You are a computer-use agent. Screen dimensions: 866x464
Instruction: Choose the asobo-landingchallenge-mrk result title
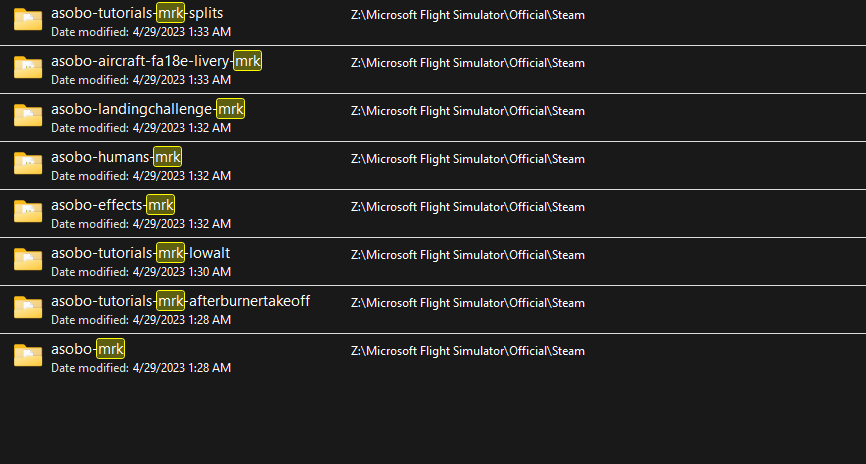pyautogui.click(x=147, y=109)
